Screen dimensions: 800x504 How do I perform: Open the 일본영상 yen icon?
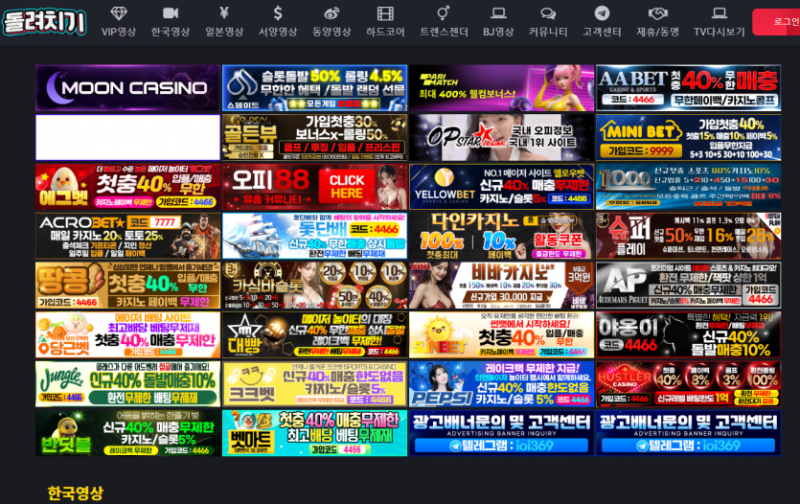[x=224, y=13]
